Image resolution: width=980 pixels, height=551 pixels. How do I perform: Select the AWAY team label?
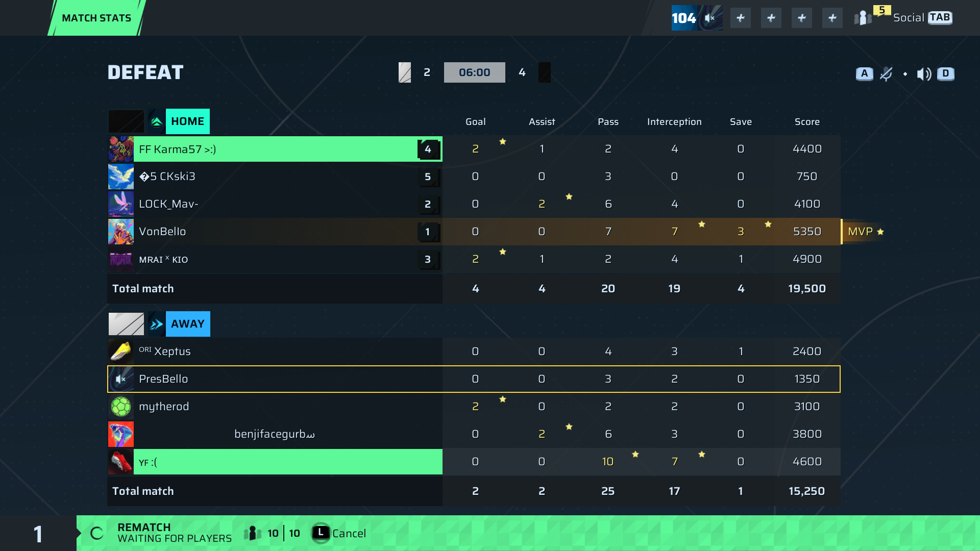188,324
